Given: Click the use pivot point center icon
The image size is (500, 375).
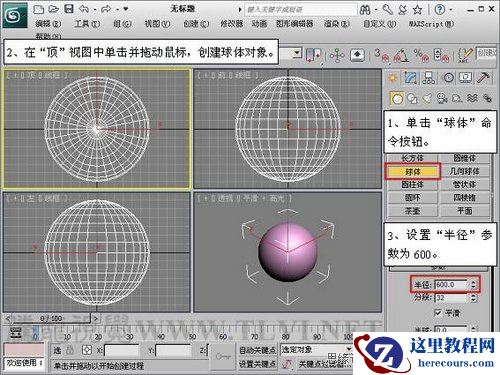Looking at the screenshot, I should [x=314, y=55].
